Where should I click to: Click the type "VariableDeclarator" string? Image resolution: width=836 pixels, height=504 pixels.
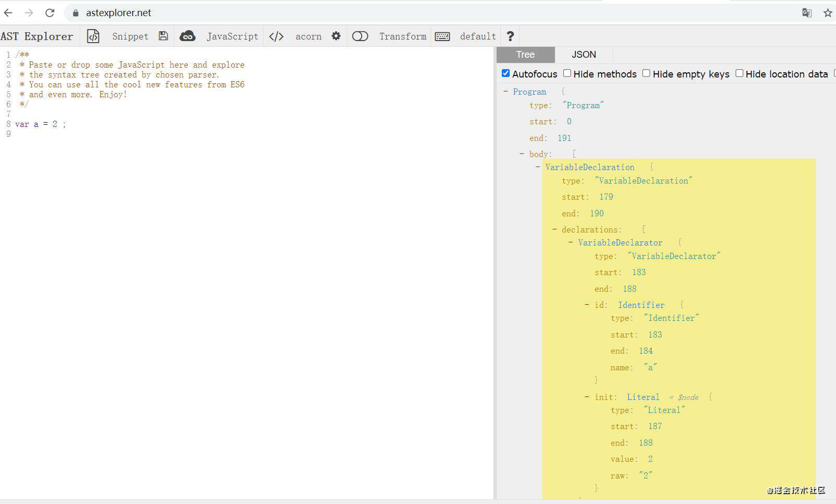tap(674, 256)
